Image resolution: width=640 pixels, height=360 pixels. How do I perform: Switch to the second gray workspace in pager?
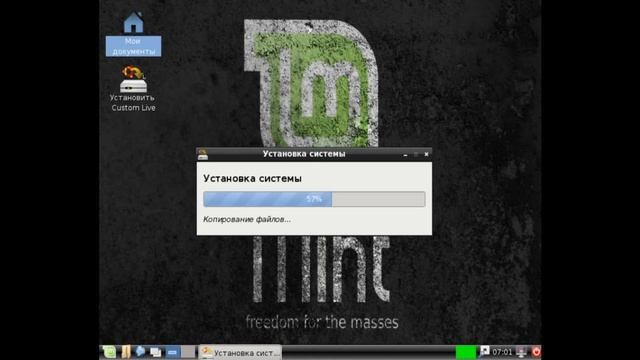[188, 352]
